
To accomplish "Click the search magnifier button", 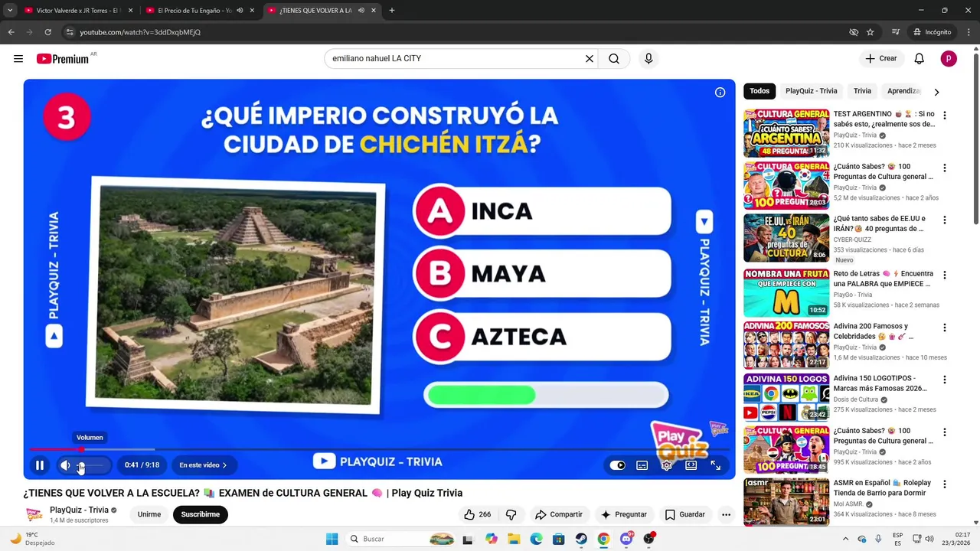I will (x=614, y=59).
